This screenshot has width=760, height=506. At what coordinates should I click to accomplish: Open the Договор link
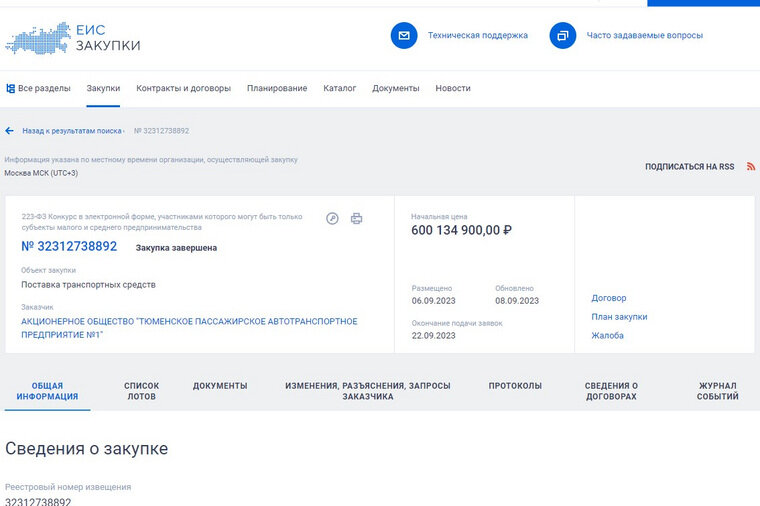tap(608, 298)
